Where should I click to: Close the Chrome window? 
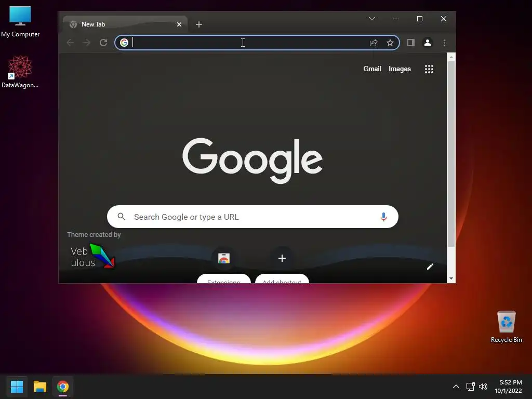tap(444, 19)
